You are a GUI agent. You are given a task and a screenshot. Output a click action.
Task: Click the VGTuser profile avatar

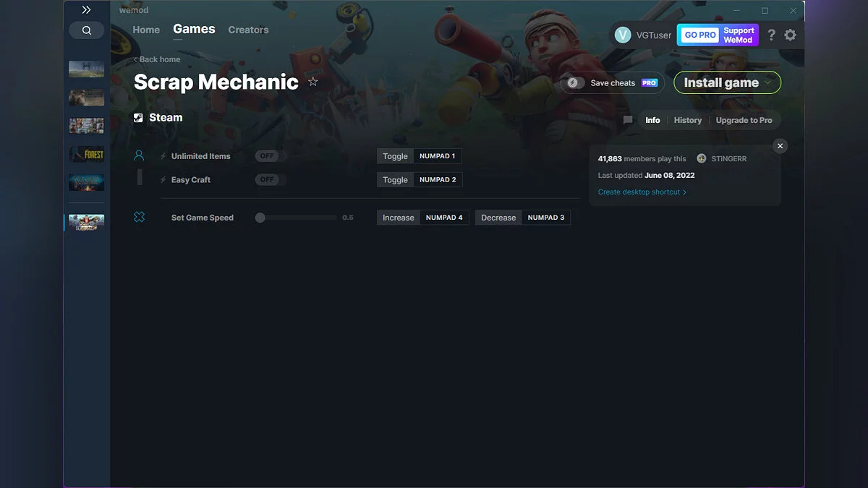point(623,34)
